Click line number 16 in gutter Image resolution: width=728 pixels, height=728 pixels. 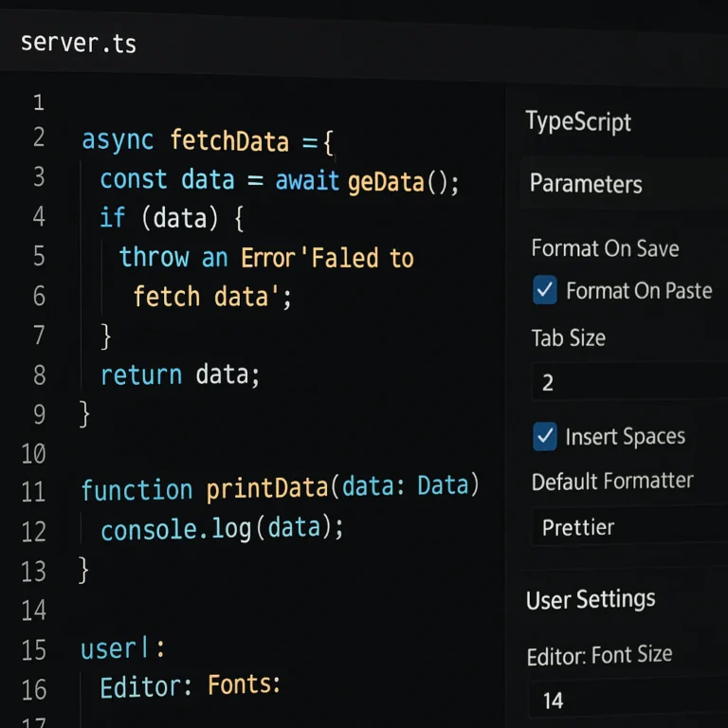point(33,690)
